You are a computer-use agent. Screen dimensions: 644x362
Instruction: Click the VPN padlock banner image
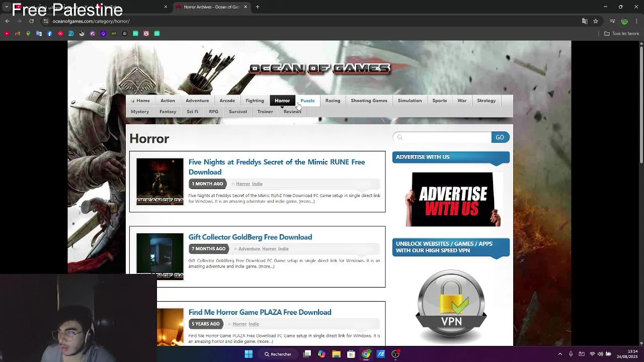click(x=451, y=305)
